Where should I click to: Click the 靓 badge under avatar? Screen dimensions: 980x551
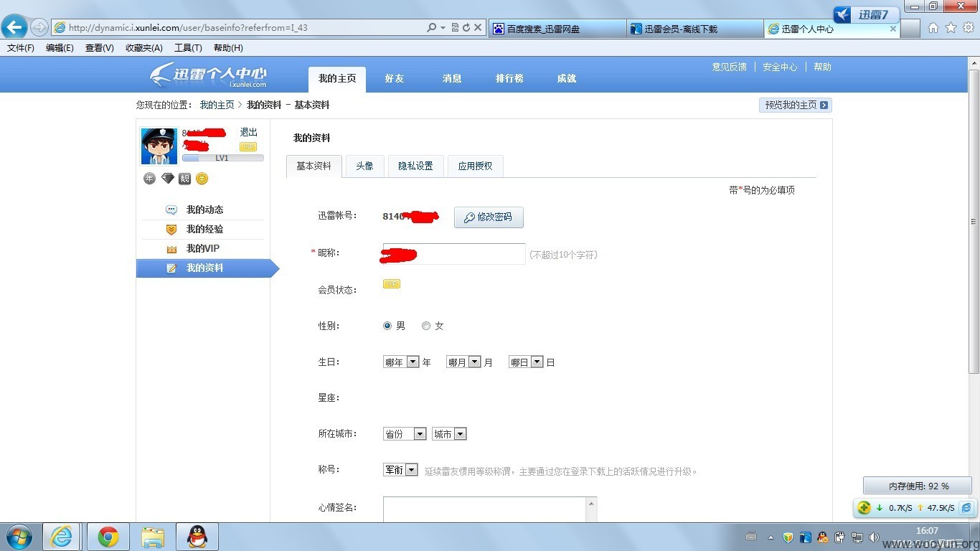coord(184,179)
